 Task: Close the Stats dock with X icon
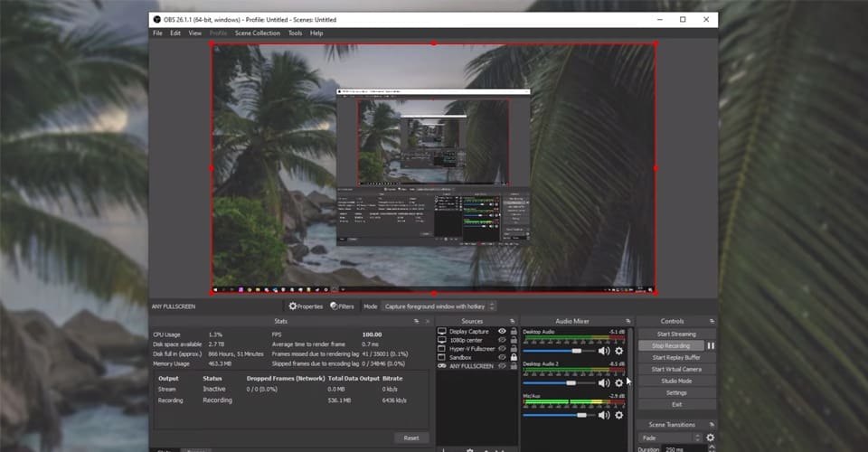coord(427,322)
